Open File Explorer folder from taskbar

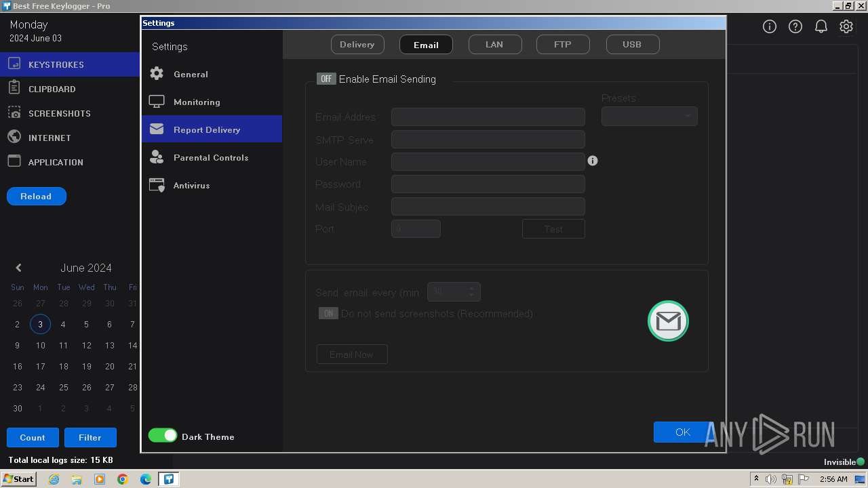(x=77, y=479)
